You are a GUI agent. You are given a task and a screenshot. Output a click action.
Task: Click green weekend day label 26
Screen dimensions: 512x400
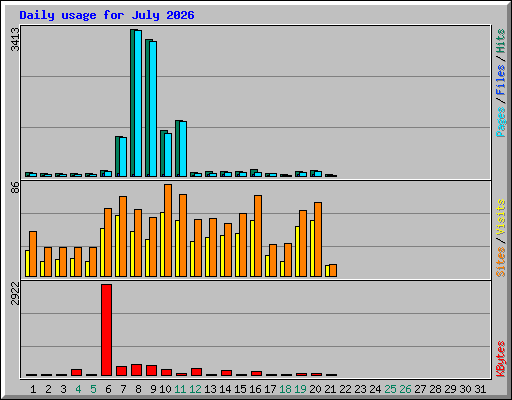click(405, 389)
